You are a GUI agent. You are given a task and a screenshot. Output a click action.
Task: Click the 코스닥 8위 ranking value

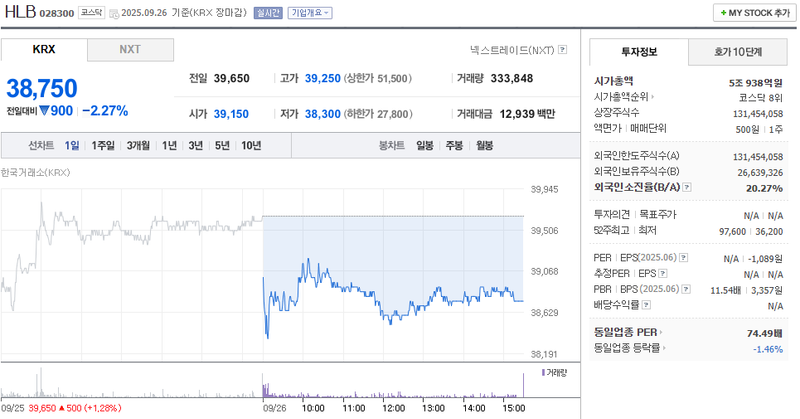tap(761, 97)
